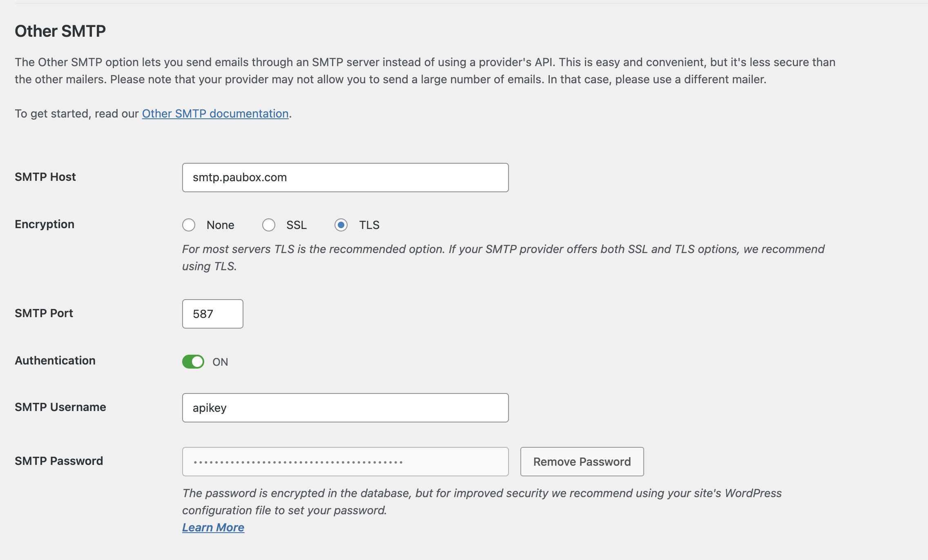Click the SMTP Username field containing apikey

[345, 408]
